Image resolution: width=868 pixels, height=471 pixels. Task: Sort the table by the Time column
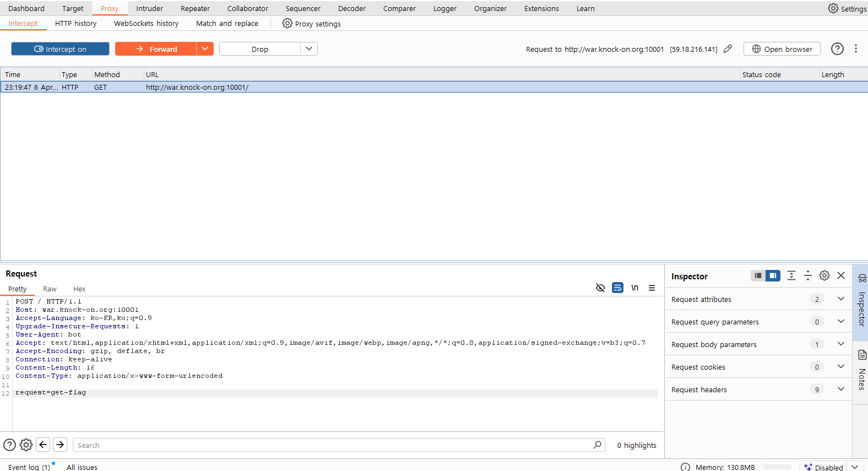[30, 74]
